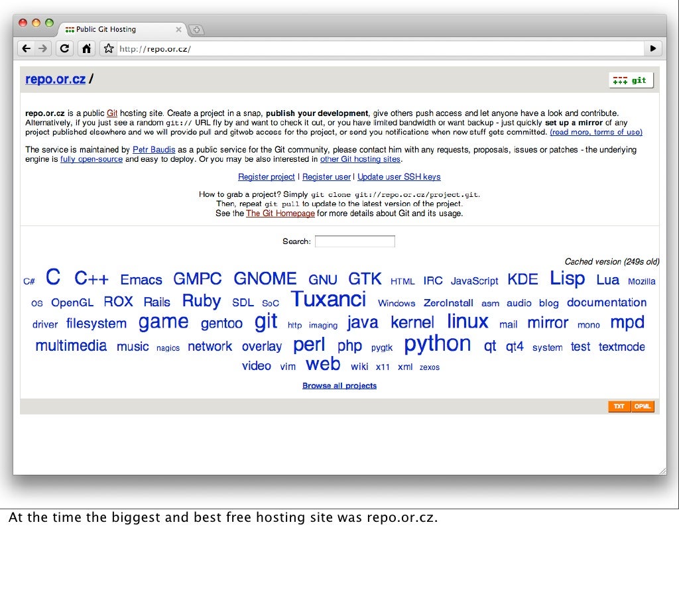Select the C++ tag

(x=92, y=278)
